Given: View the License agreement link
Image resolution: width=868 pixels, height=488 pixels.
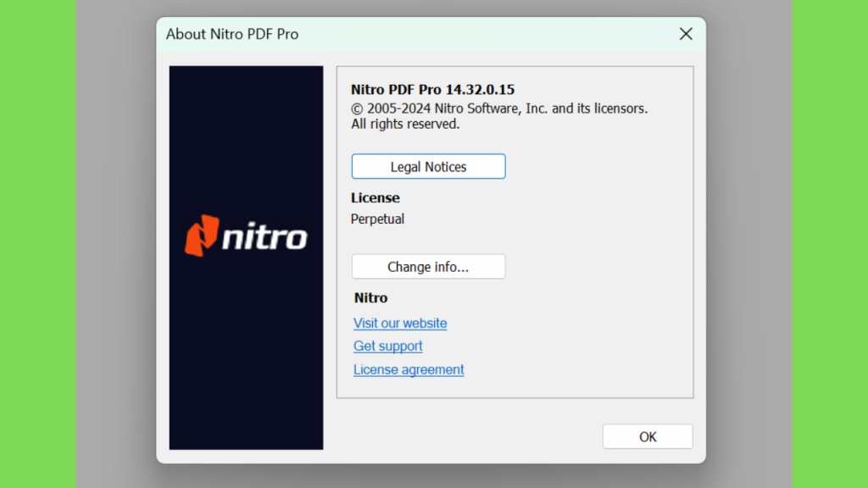Looking at the screenshot, I should (x=409, y=369).
